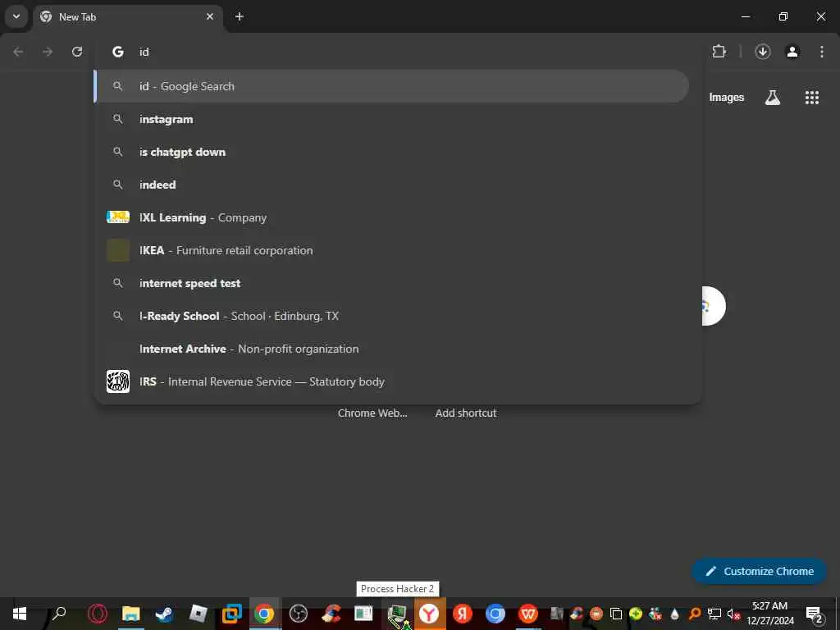Pick the 'indeed' suggestion
Screen dimensions: 840x630
tap(392, 185)
